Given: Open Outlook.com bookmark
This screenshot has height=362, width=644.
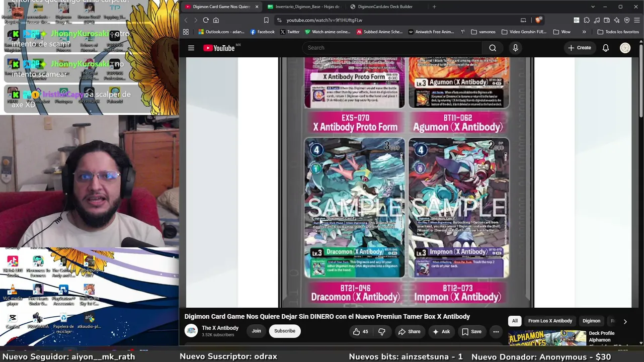Looking at the screenshot, I should (x=221, y=32).
